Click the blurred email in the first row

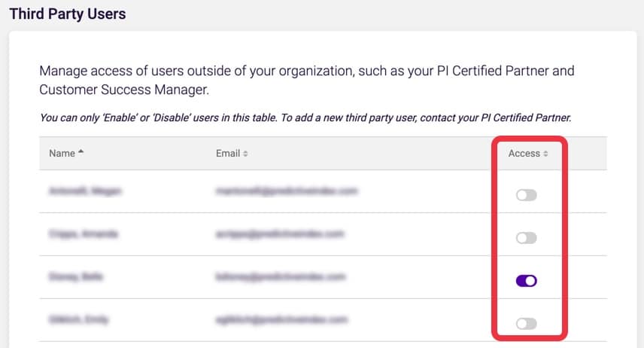pos(287,191)
